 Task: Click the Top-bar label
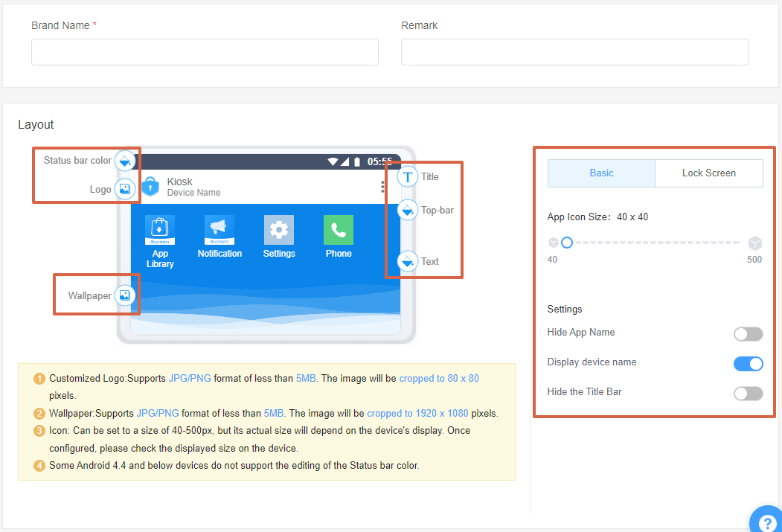pyautogui.click(x=438, y=210)
